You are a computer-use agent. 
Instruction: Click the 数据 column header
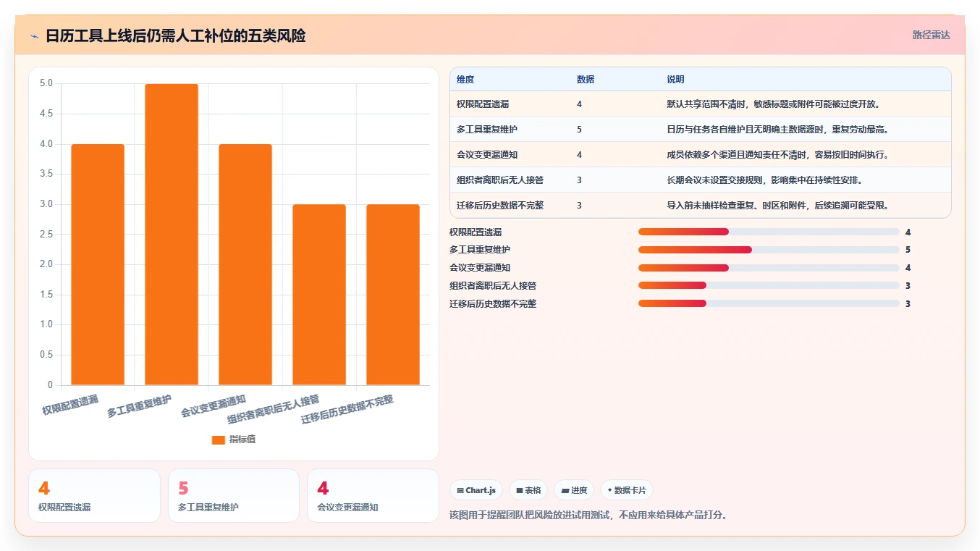pos(586,80)
